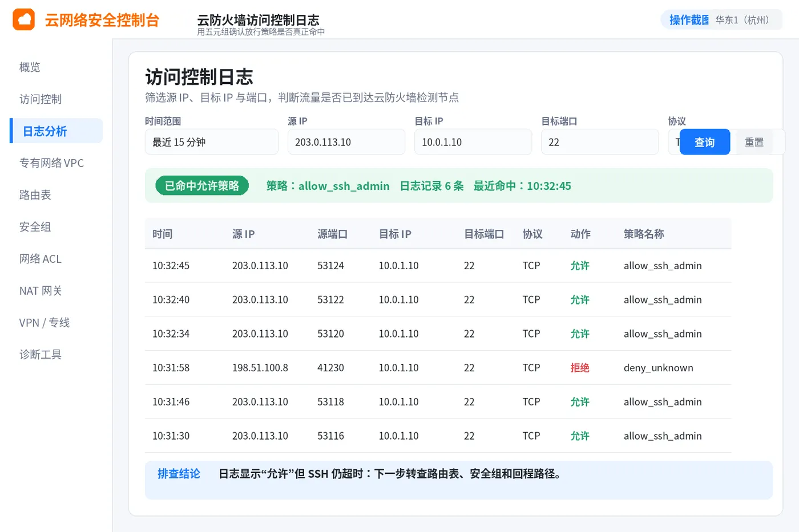Screen dimensions: 799x532
Task: Click the 协议 column header in table
Action: pos(533,234)
